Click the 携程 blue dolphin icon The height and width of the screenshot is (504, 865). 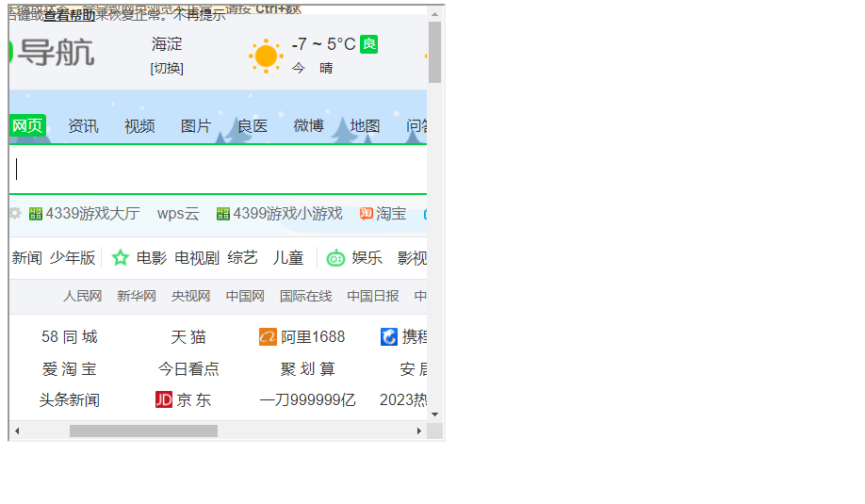tap(389, 337)
